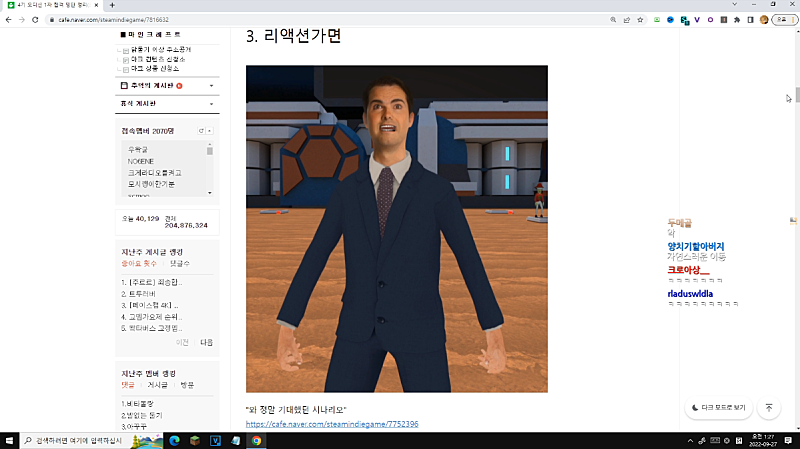Viewport: 800px width, 449px height.
Task: Collapse the 접속멤버 panel with small arrow
Action: coord(210,131)
